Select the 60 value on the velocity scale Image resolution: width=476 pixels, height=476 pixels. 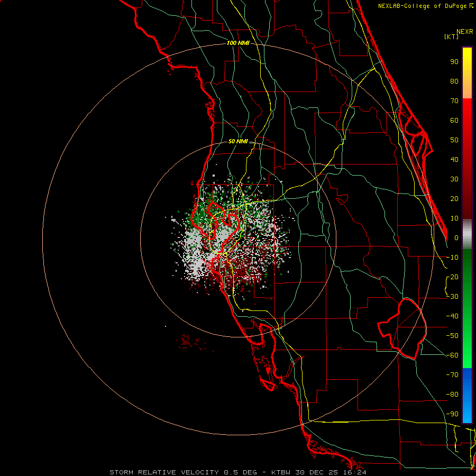tap(454, 120)
